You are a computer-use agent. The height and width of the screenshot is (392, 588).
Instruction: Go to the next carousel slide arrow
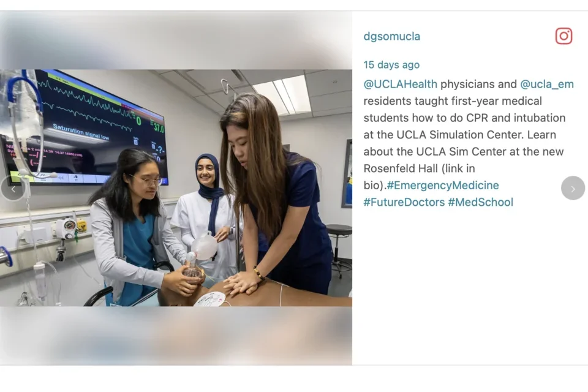(x=573, y=188)
